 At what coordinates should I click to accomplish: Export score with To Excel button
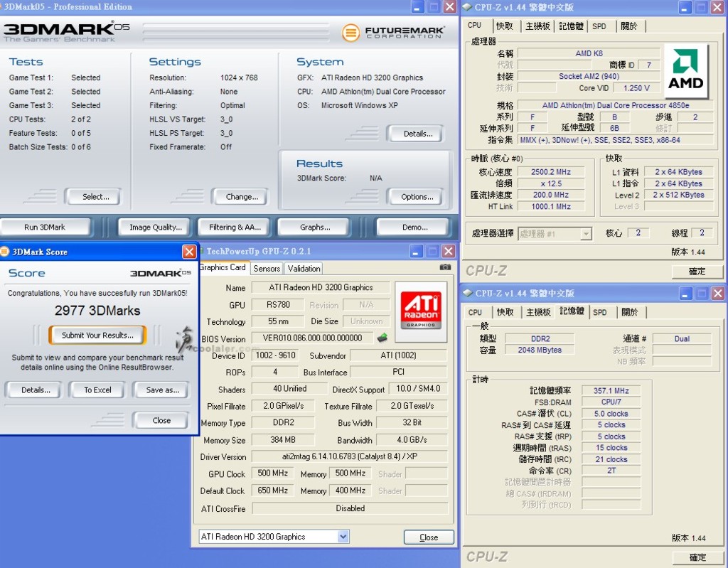point(97,390)
